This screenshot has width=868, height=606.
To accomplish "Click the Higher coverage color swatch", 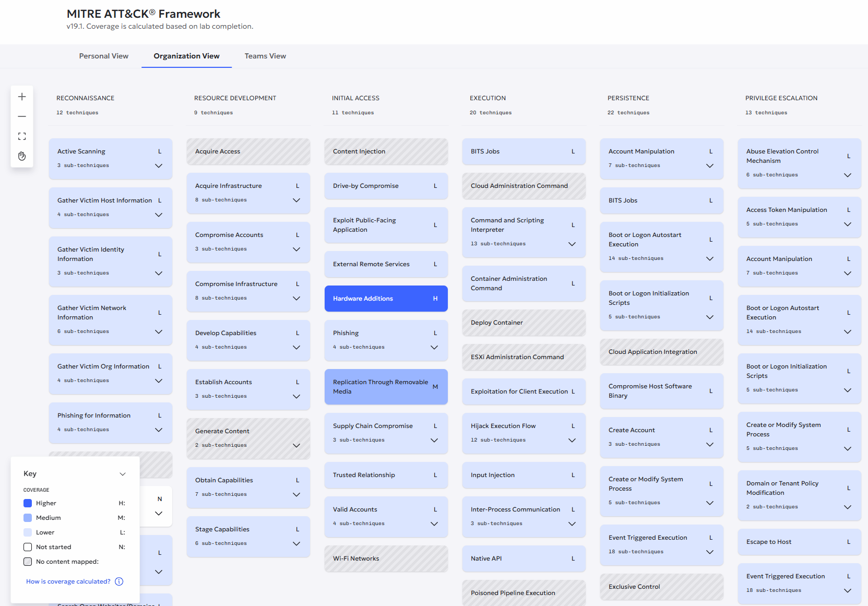I will click(x=28, y=503).
